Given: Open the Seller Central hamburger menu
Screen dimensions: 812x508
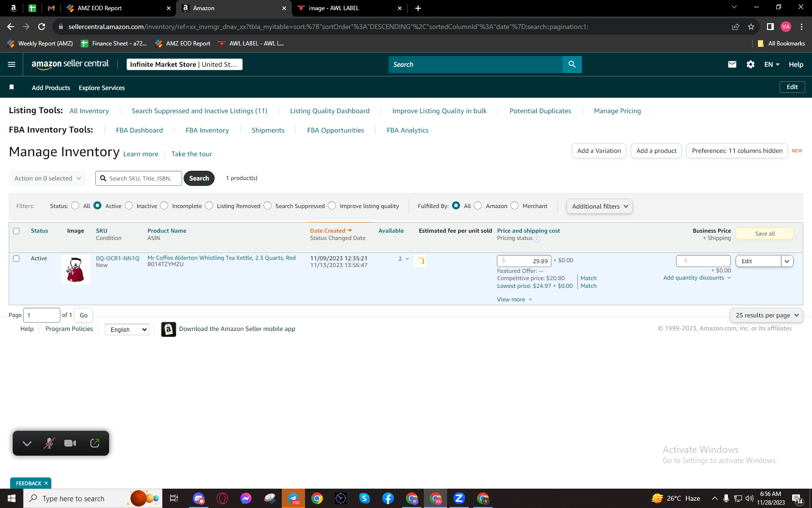Looking at the screenshot, I should pos(12,64).
